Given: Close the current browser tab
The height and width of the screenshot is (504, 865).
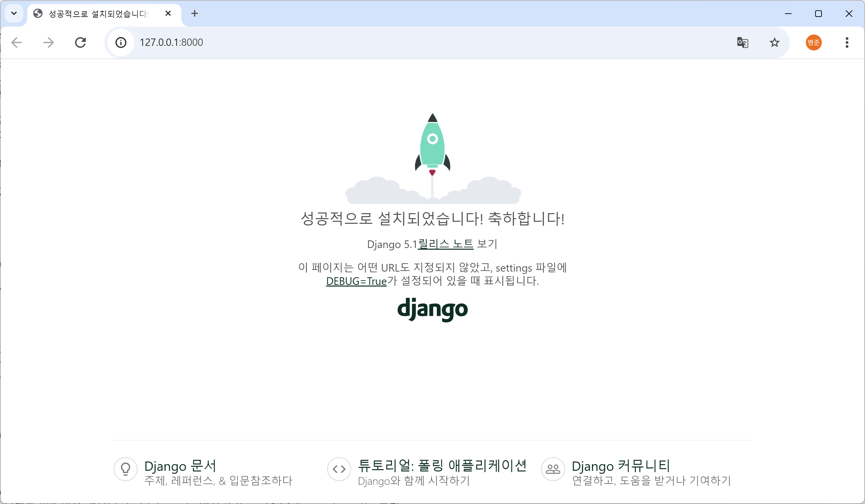Looking at the screenshot, I should (168, 13).
